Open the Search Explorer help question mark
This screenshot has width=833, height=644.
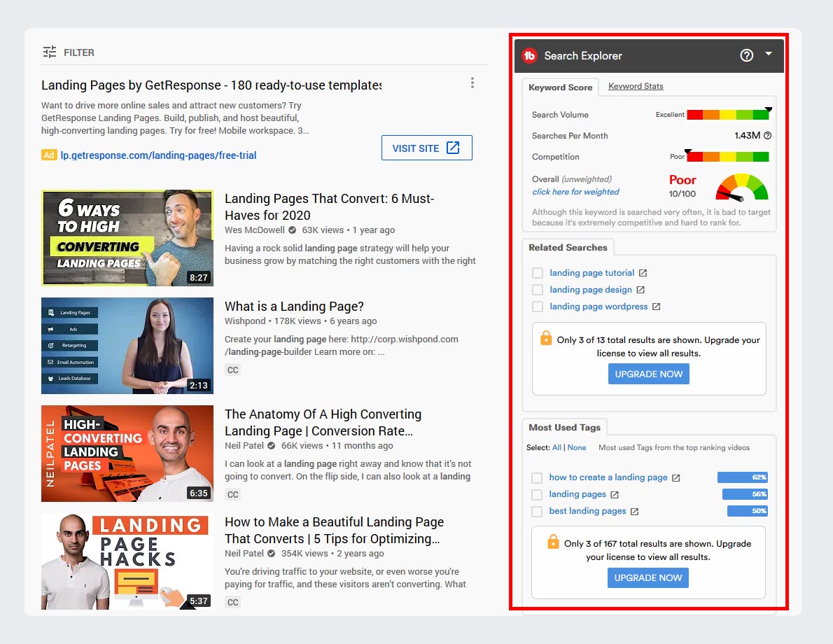(x=746, y=55)
